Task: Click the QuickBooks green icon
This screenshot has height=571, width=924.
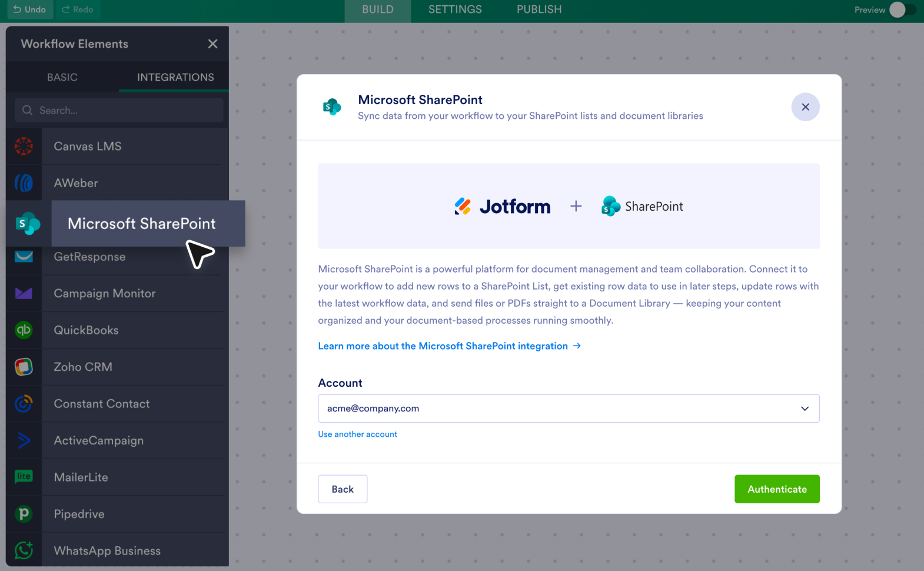Action: [24, 330]
